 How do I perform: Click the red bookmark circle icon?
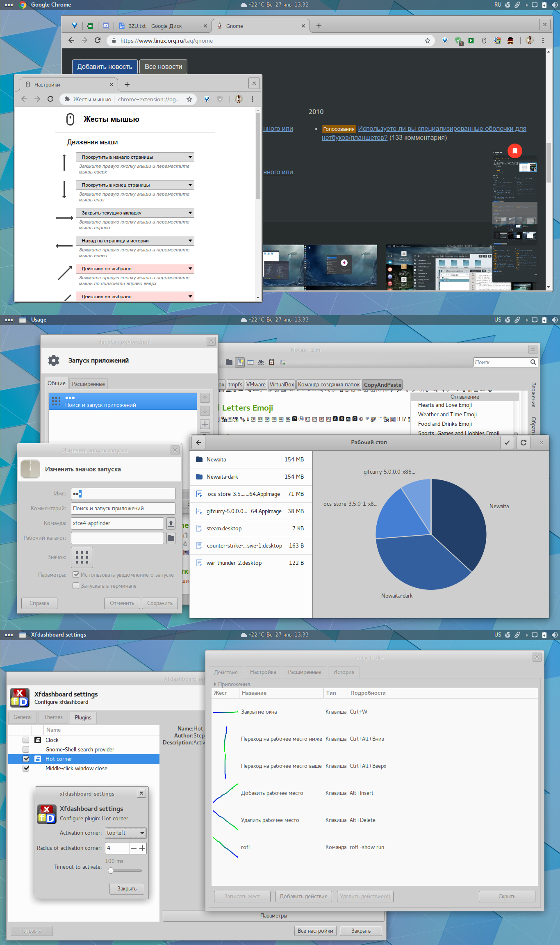click(x=514, y=151)
